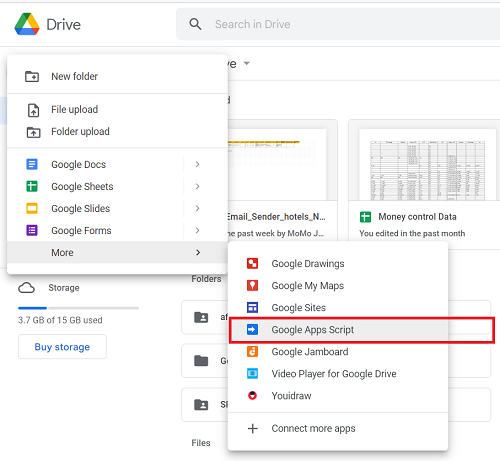The height and width of the screenshot is (461, 500).
Task: Expand the Google Forms submenu arrow
Action: tap(198, 230)
